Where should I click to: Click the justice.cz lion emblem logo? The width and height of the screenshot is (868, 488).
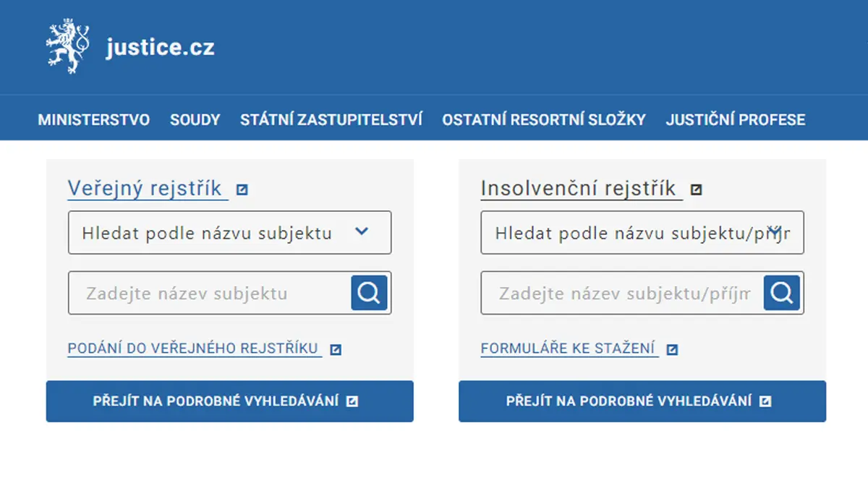(68, 46)
